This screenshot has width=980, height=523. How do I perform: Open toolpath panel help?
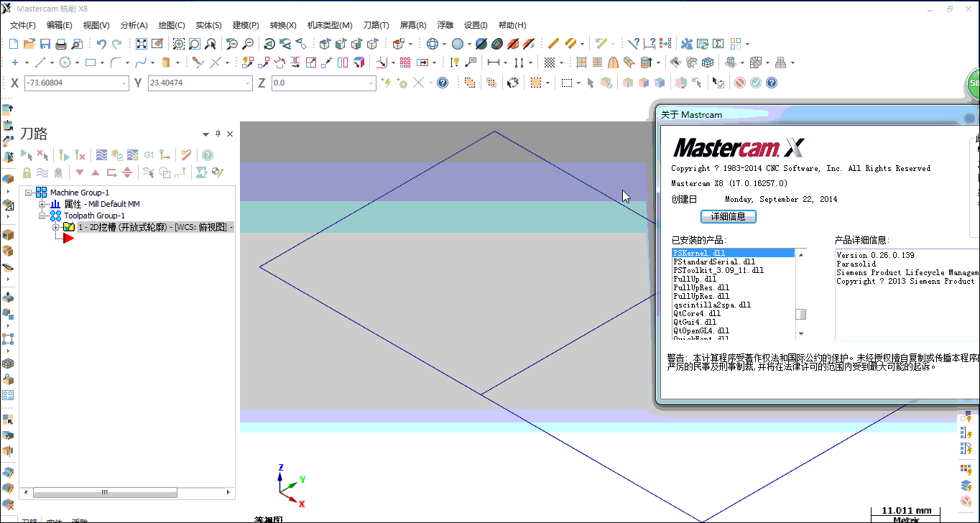click(x=208, y=154)
